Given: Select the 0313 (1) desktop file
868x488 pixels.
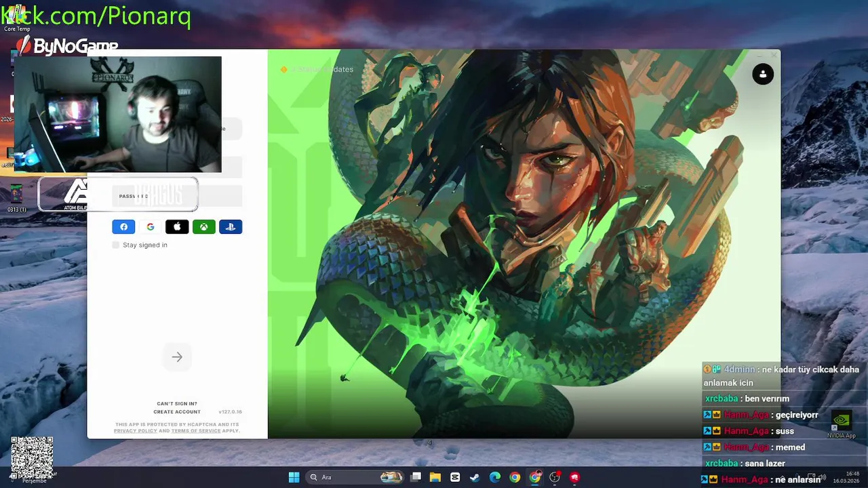Looking at the screenshot, I should click(x=17, y=197).
